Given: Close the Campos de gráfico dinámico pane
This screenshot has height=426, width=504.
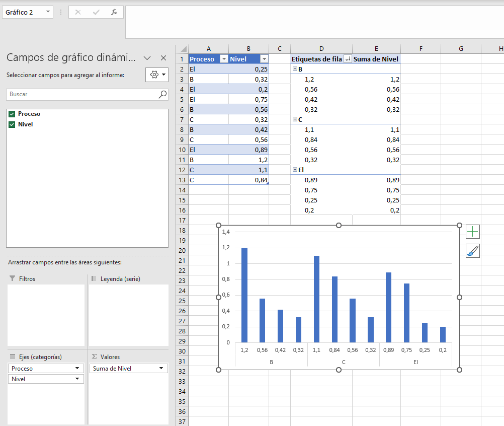Looking at the screenshot, I should [x=163, y=58].
